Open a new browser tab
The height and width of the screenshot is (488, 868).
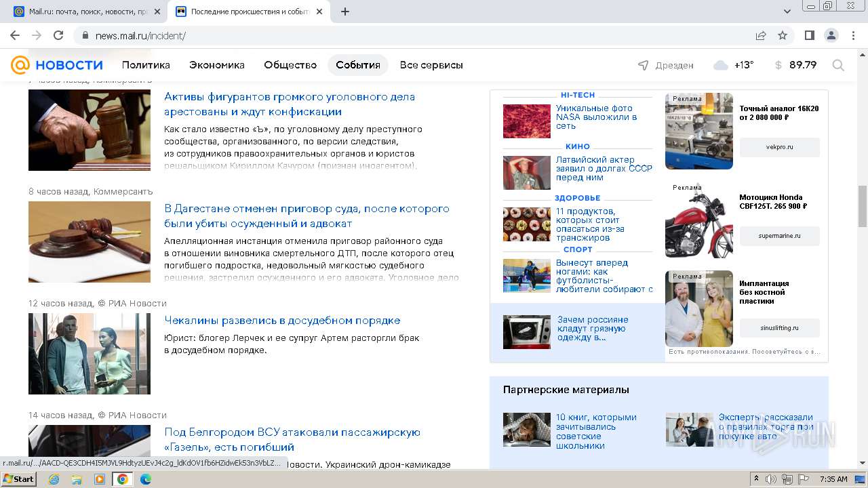[345, 12]
